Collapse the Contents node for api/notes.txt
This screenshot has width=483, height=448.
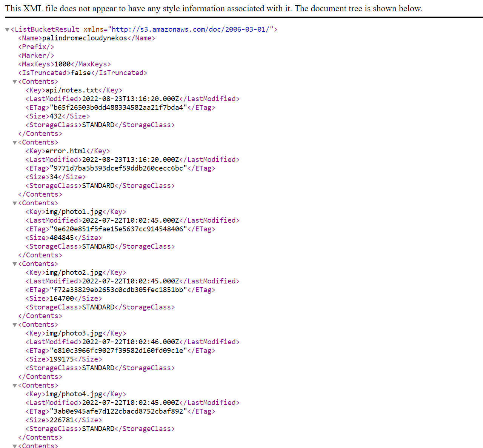[x=15, y=82]
